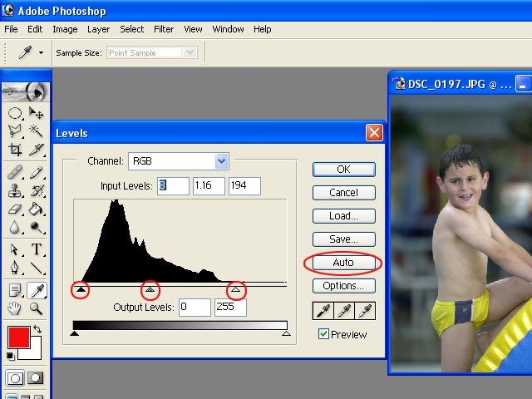Image resolution: width=532 pixels, height=399 pixels.
Task: Reset to default black and white colors
Action: click(x=11, y=357)
